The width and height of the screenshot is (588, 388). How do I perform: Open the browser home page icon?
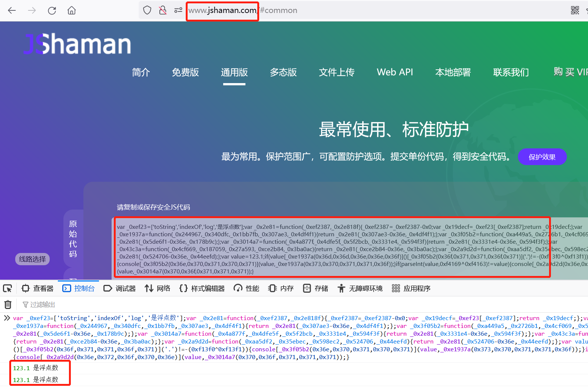tap(72, 10)
